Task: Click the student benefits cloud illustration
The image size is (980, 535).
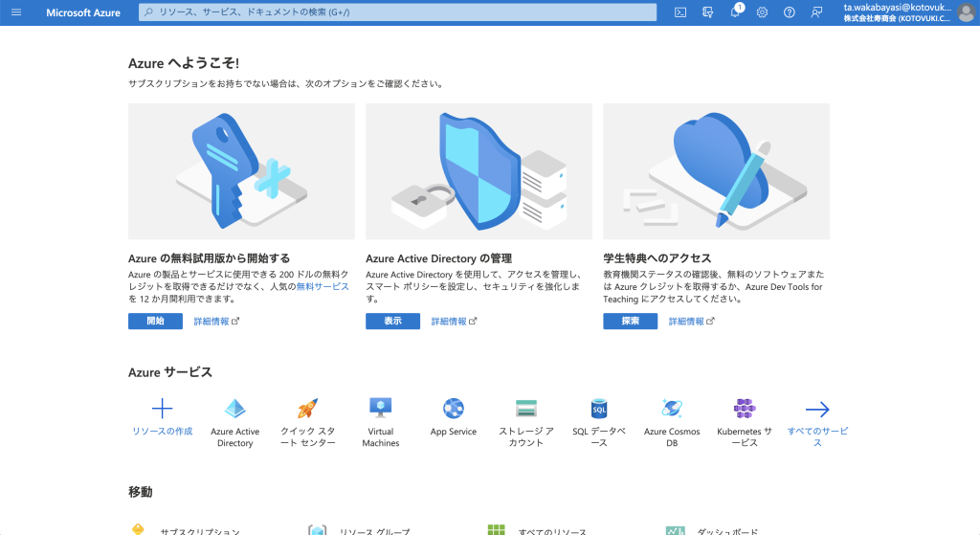Action: coord(716,171)
